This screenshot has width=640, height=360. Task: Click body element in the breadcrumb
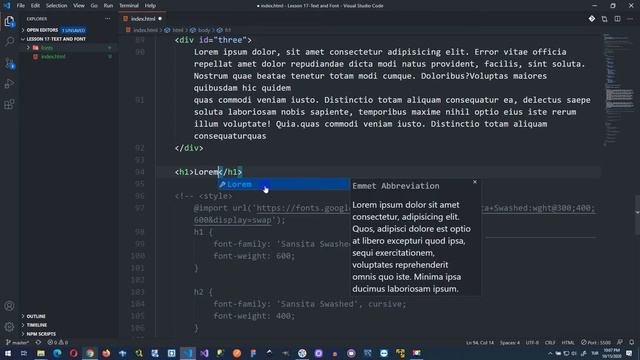pyautogui.click(x=204, y=30)
